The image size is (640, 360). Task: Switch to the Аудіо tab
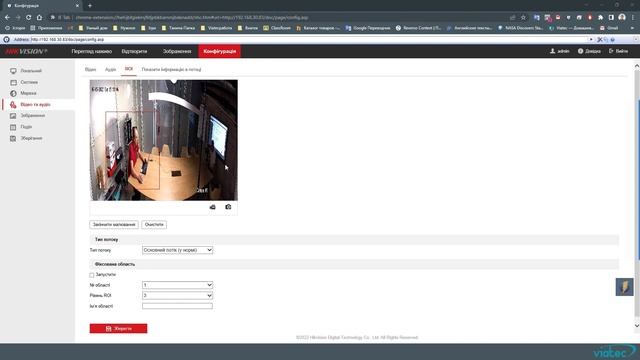coord(110,69)
